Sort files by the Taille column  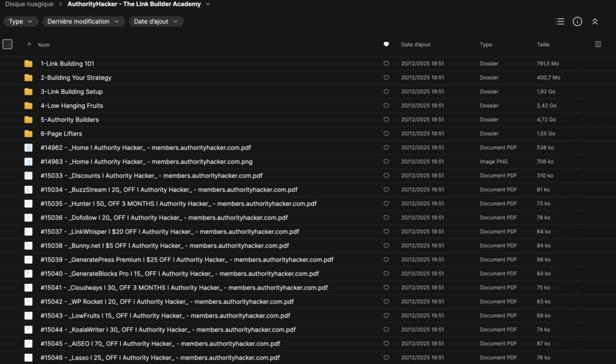coord(542,44)
